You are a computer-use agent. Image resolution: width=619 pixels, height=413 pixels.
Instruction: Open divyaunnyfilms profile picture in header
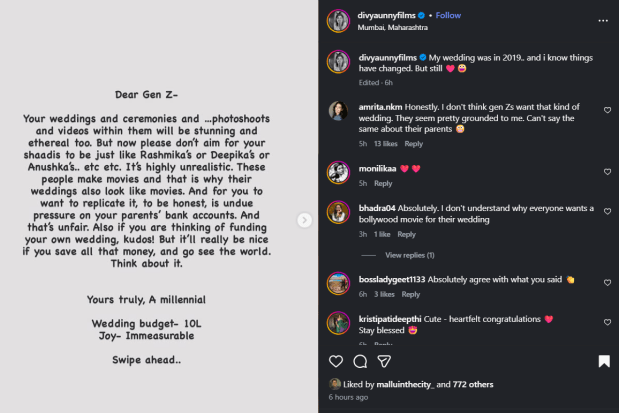pos(338,21)
